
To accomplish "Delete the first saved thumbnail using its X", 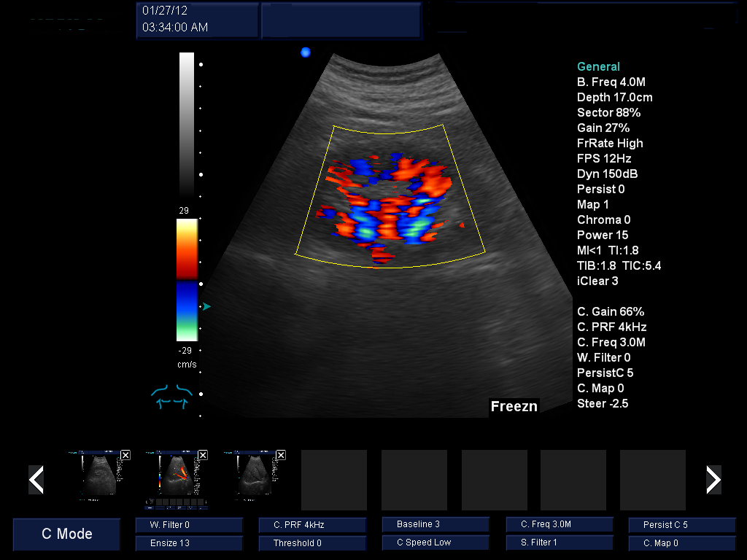I will pos(125,455).
